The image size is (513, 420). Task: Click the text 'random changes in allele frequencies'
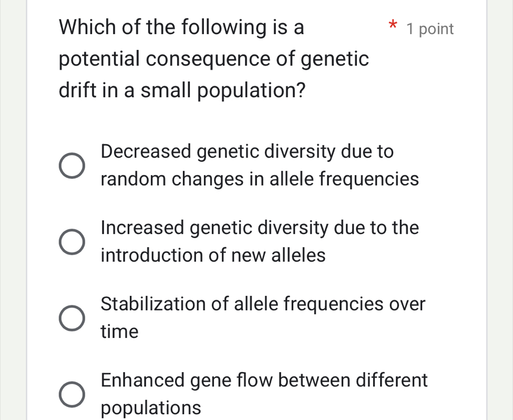point(260,179)
